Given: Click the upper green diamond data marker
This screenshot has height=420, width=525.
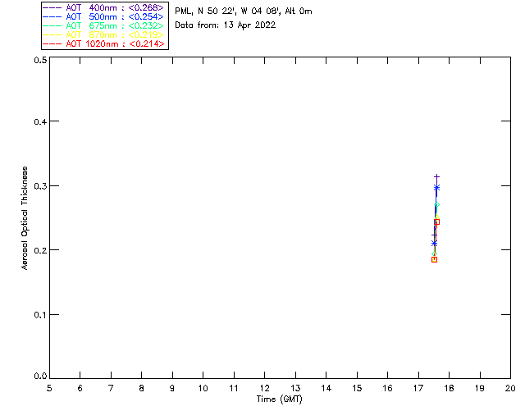Looking at the screenshot, I should pos(436,204).
